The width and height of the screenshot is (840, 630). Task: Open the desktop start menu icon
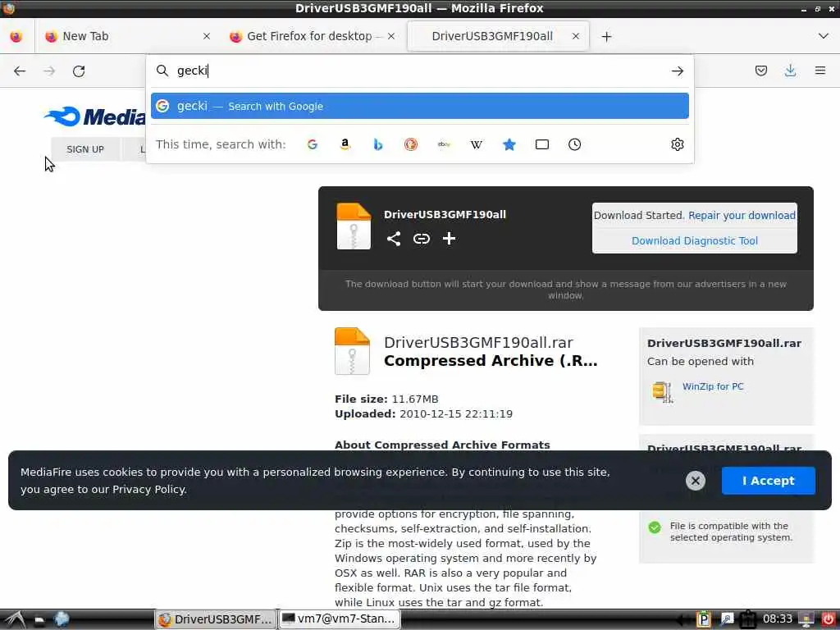click(x=14, y=619)
